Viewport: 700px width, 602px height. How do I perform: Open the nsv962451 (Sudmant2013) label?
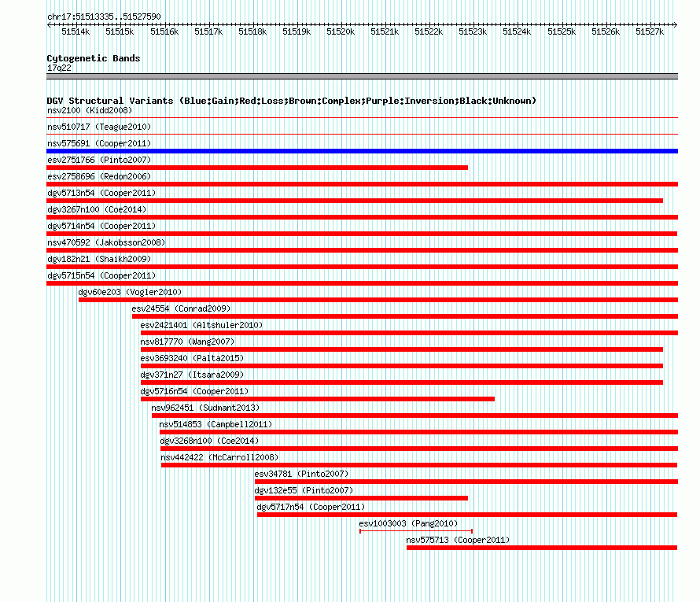205,408
